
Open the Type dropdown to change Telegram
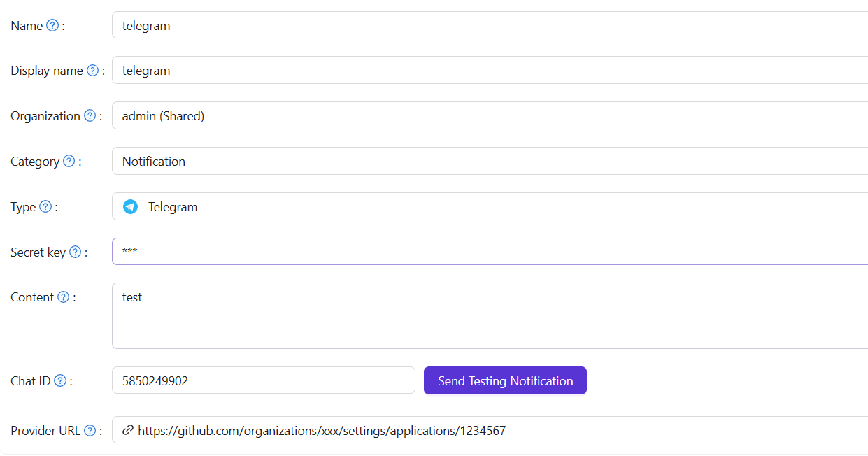click(x=490, y=206)
